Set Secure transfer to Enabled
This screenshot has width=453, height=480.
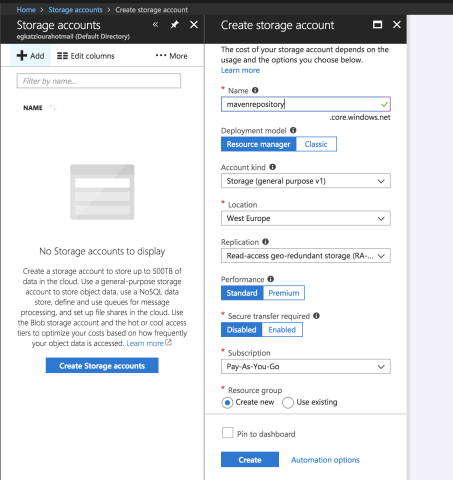coord(282,330)
